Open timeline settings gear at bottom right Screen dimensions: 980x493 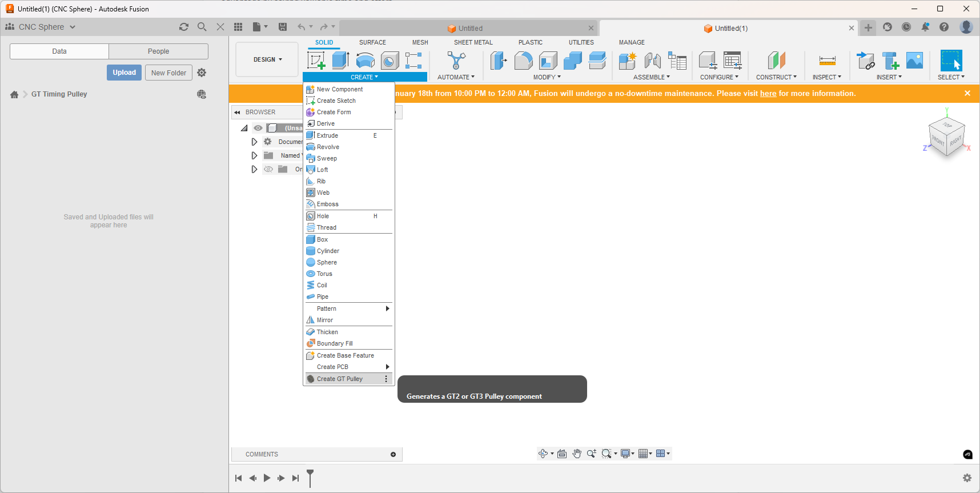point(967,478)
